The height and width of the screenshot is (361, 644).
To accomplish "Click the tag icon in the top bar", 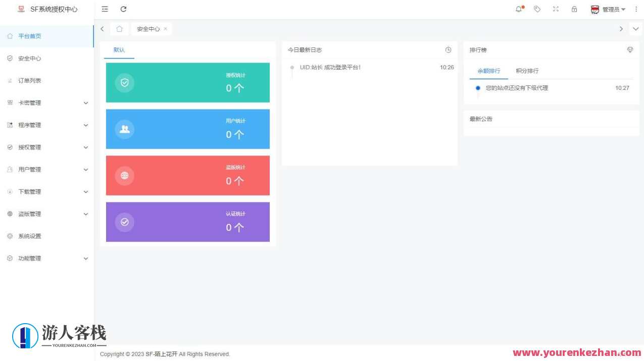I will pyautogui.click(x=537, y=9).
